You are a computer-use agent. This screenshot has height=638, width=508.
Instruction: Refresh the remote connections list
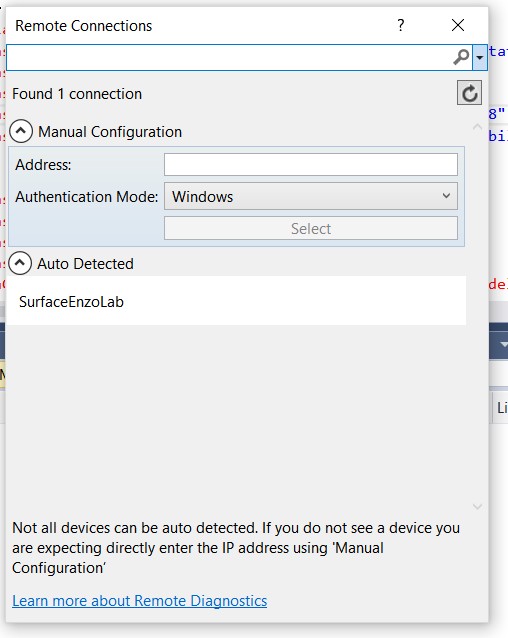click(x=469, y=93)
